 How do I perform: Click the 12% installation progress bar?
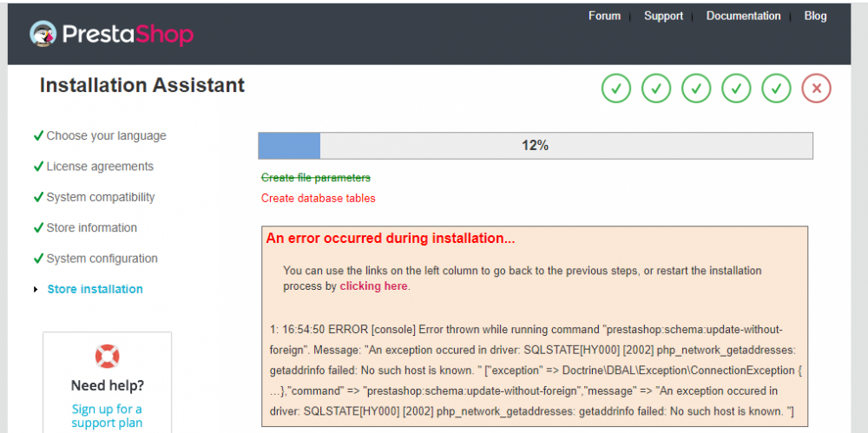pos(536,146)
